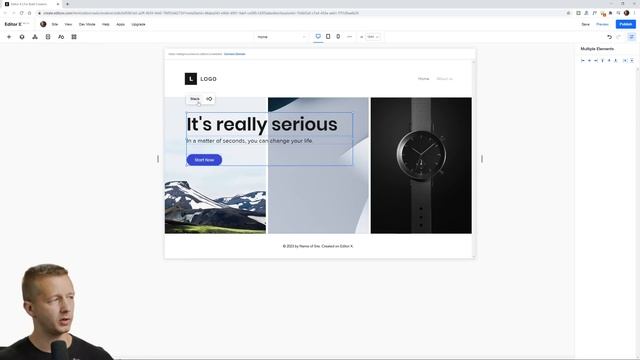Click the Connect Domain link
This screenshot has height=360, width=640.
pyautogui.click(x=235, y=54)
